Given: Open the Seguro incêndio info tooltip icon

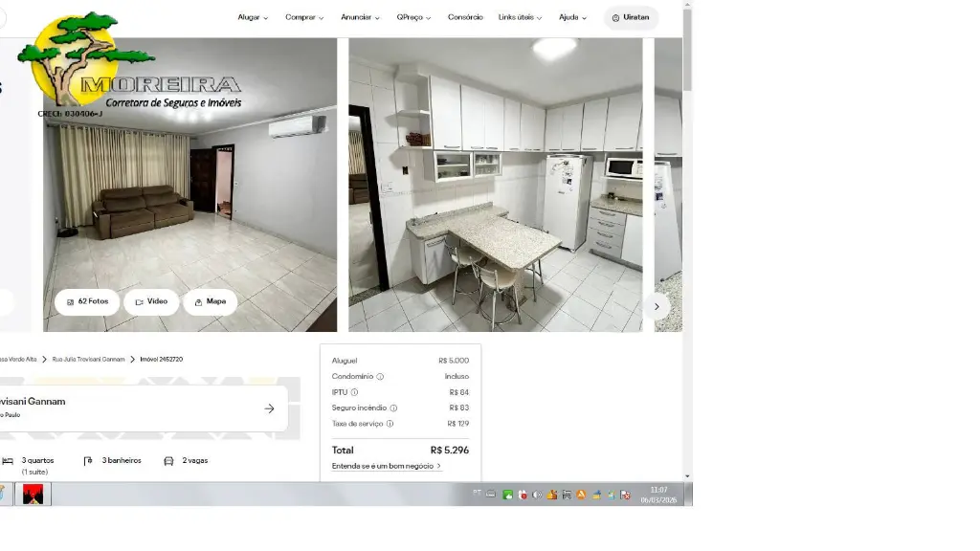Looking at the screenshot, I should (393, 408).
